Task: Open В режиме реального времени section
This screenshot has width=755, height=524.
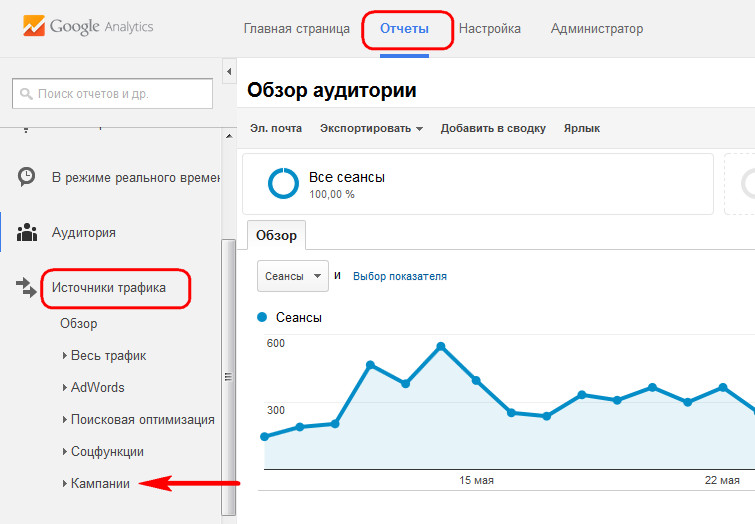Action: 136,177
